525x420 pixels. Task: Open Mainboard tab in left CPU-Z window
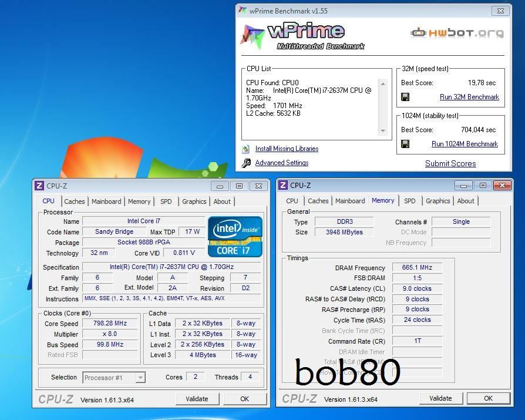click(106, 201)
